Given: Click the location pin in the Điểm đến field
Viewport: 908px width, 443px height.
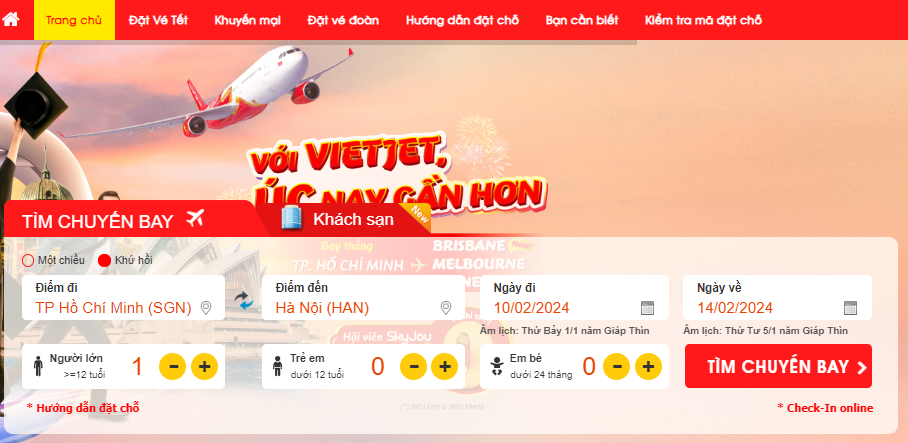Looking at the screenshot, I should [445, 307].
